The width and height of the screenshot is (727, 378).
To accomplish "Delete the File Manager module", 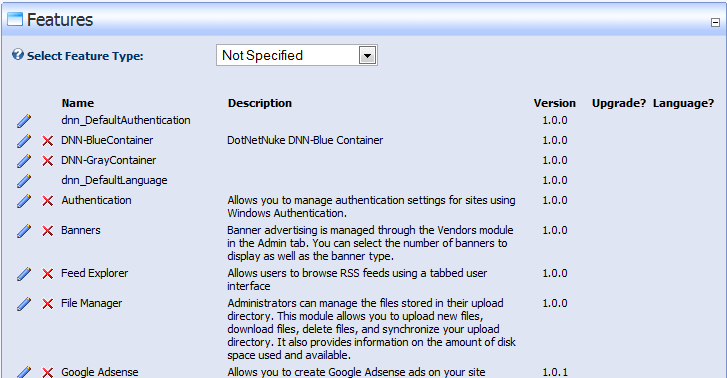I will coord(47,304).
